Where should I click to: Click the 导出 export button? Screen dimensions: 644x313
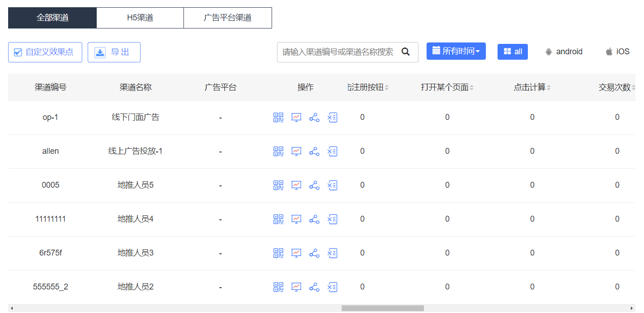[114, 52]
